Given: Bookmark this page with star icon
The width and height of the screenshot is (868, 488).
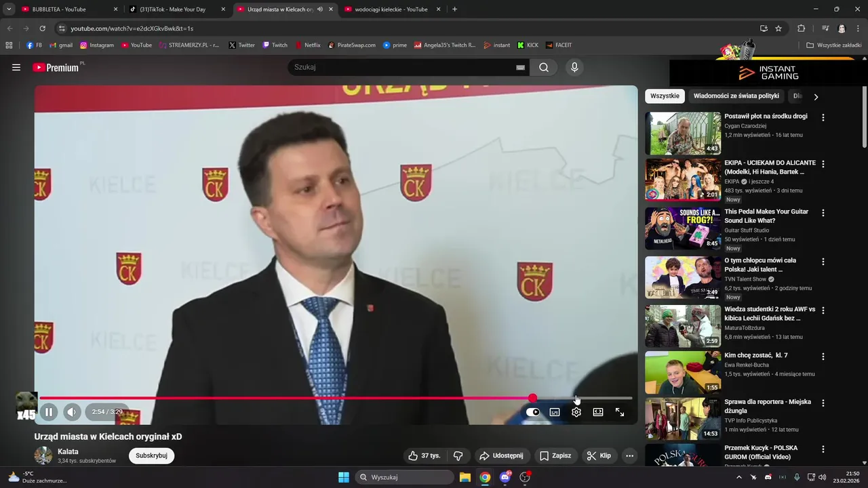Looking at the screenshot, I should tap(778, 28).
